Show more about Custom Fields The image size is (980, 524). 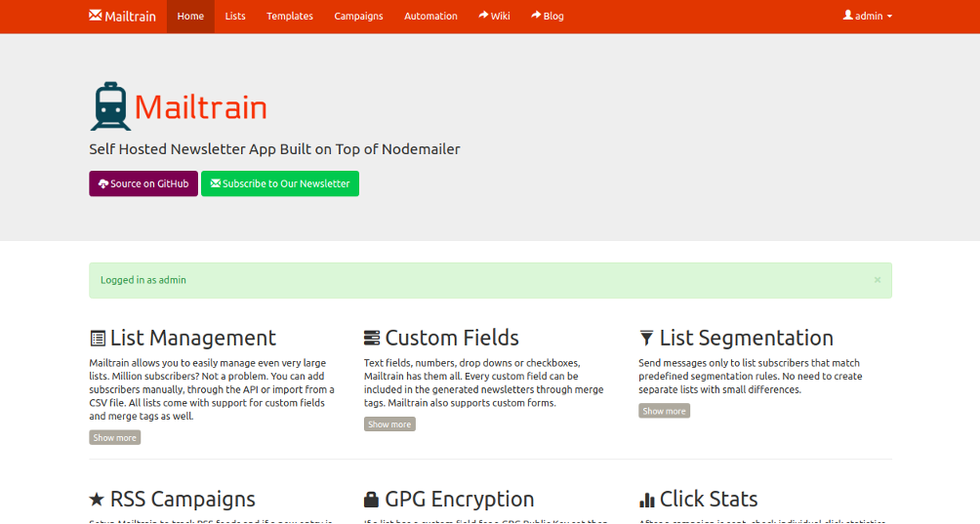389,424
